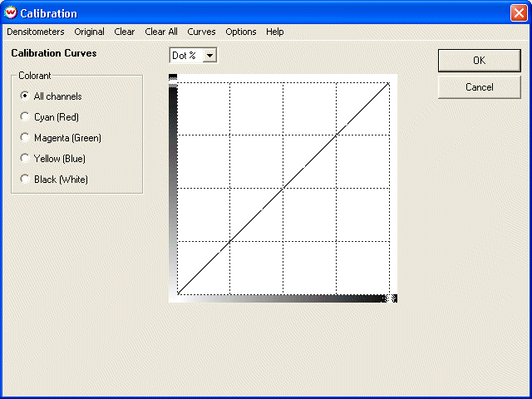This screenshot has height=399, width=532.
Task: Click the curve endpoint at top-right corner
Action: (389, 83)
